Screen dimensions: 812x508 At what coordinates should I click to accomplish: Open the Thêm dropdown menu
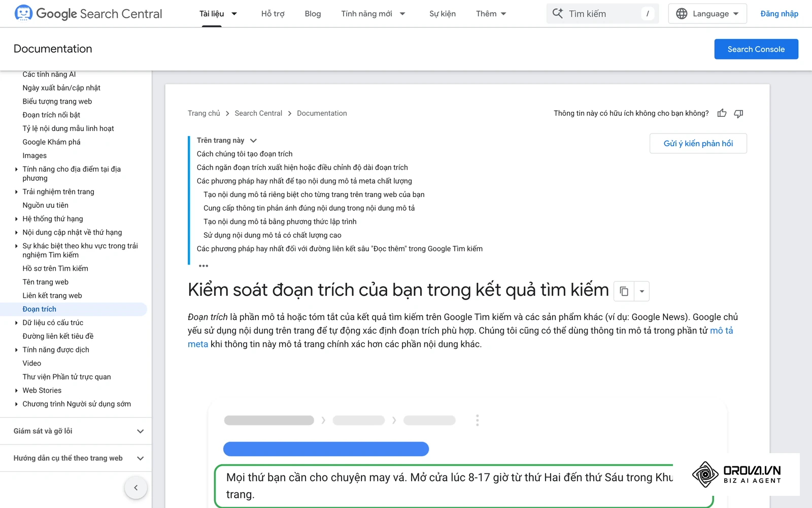point(491,14)
